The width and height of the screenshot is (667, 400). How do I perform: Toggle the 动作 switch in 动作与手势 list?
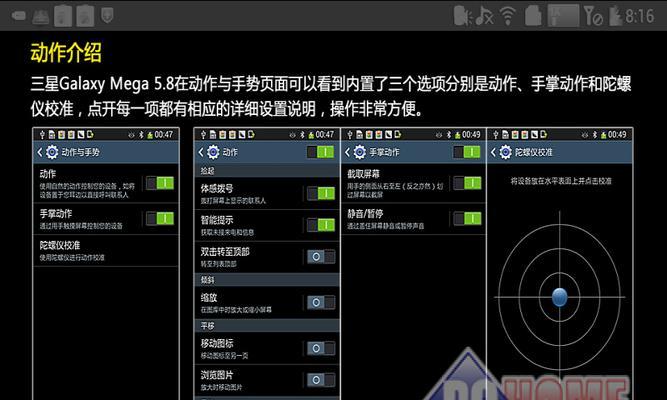160,183
